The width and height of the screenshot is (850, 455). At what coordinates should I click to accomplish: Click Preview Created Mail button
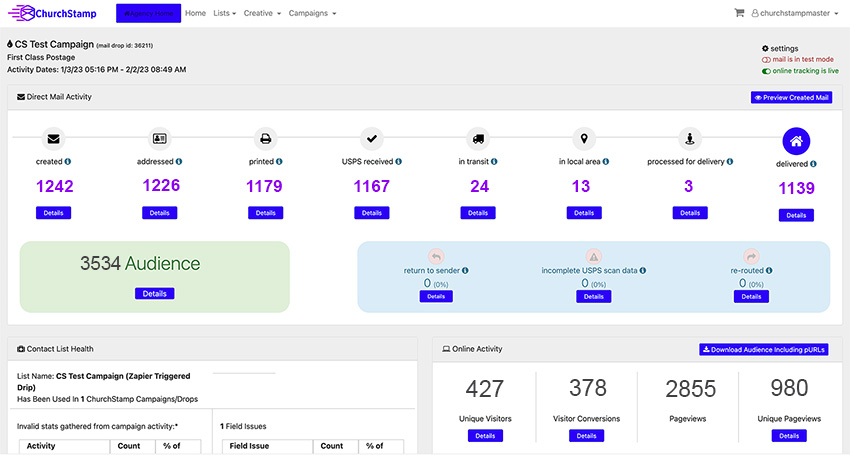pos(791,98)
